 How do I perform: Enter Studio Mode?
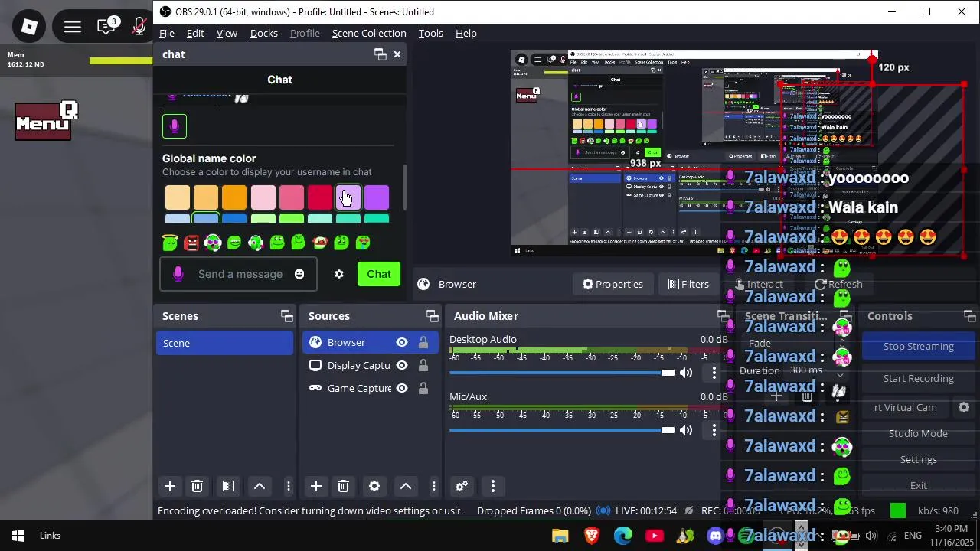click(918, 434)
